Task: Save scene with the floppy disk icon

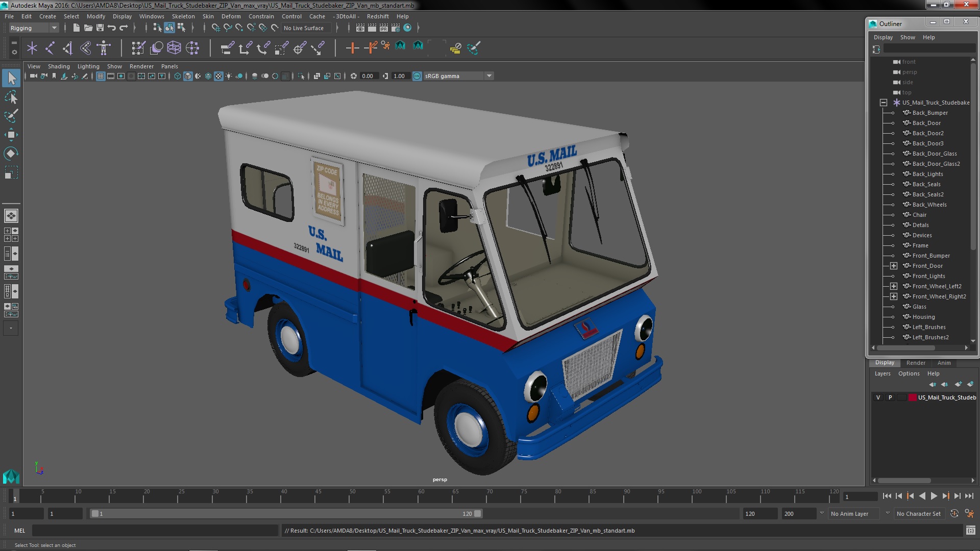Action: (x=100, y=28)
